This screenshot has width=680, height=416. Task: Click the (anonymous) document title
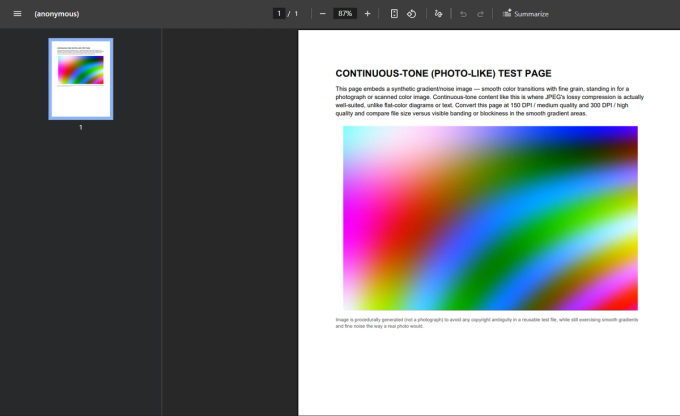(x=57, y=14)
